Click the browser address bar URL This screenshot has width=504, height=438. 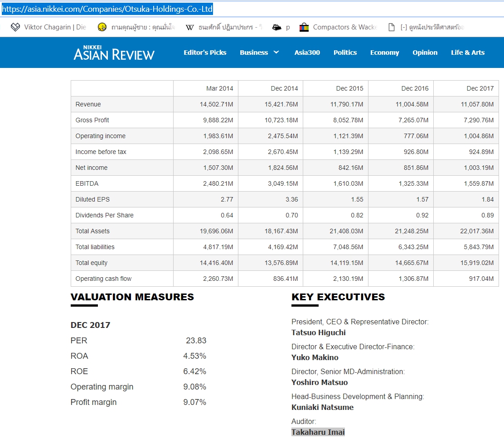(107, 9)
